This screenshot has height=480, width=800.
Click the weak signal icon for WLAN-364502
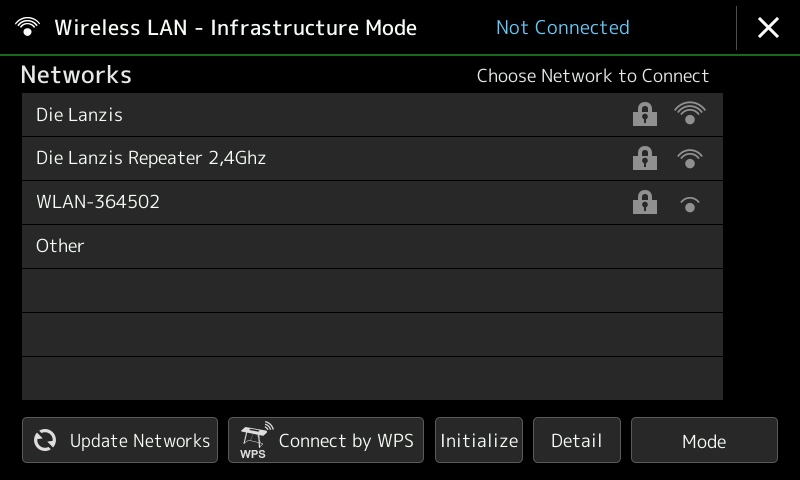point(689,204)
